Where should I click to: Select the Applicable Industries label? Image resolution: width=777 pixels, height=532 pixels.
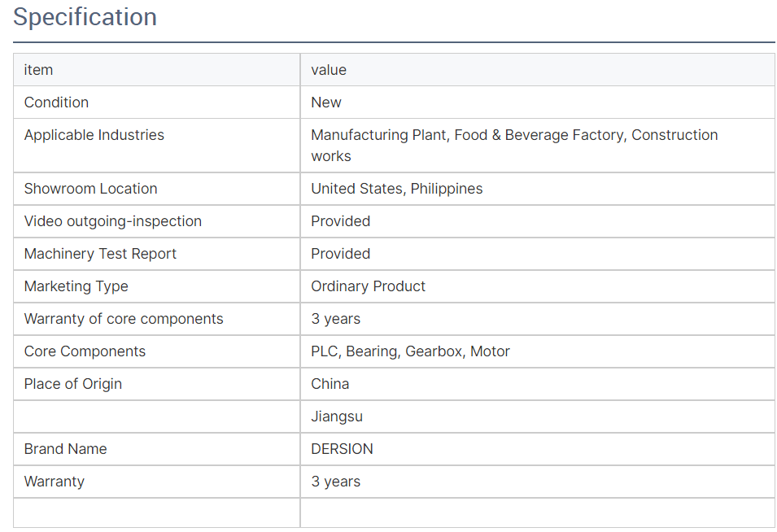[x=94, y=135]
